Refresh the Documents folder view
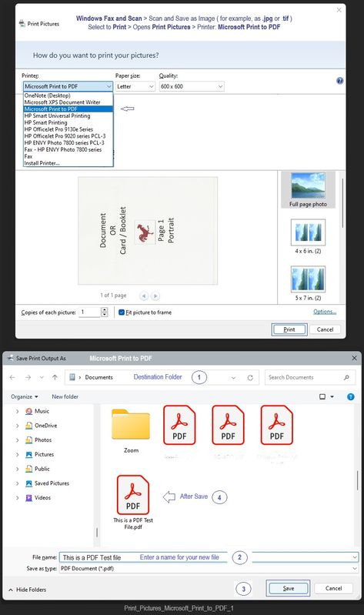Viewport: 364px width, 615px height. pyautogui.click(x=250, y=378)
